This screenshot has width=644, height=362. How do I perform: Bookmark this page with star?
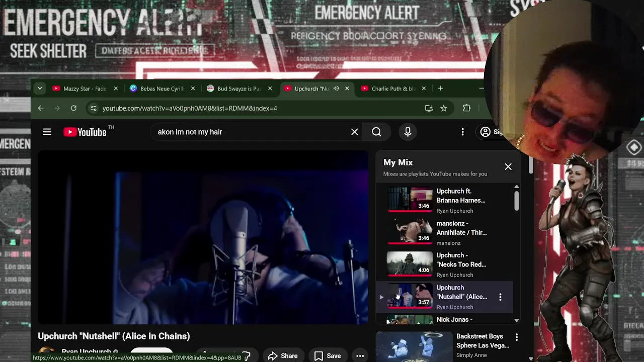click(443, 108)
